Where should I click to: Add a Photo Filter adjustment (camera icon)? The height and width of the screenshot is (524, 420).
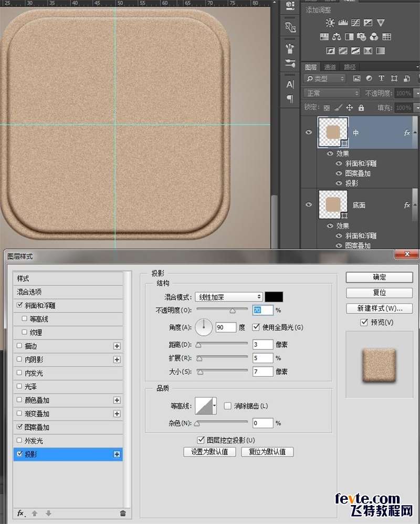point(362,37)
